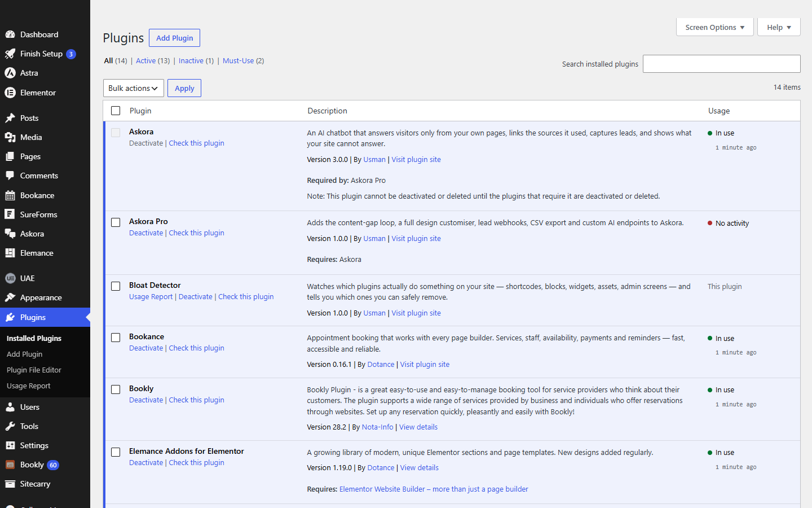Click the Posts pin icon
812x508 pixels.
tap(10, 118)
